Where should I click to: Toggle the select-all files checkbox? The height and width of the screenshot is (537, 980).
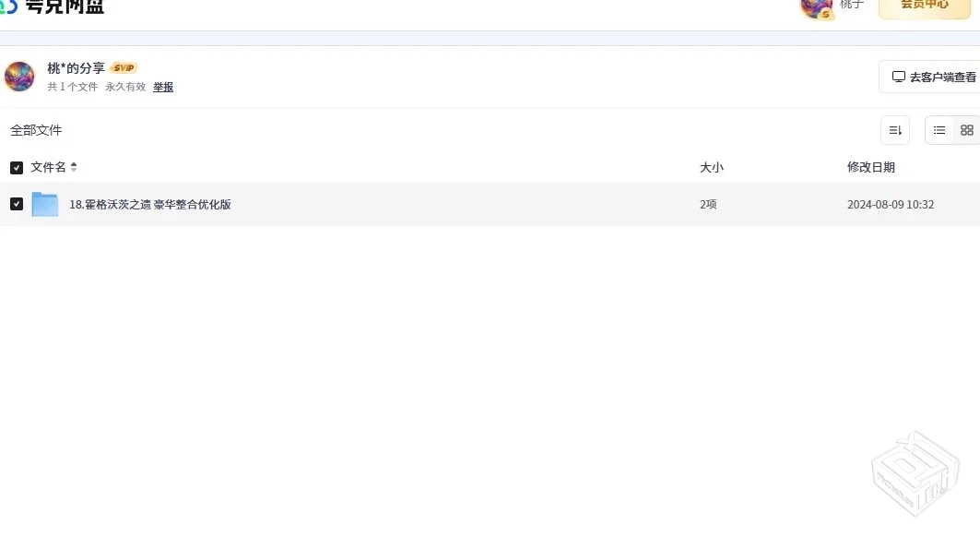17,167
